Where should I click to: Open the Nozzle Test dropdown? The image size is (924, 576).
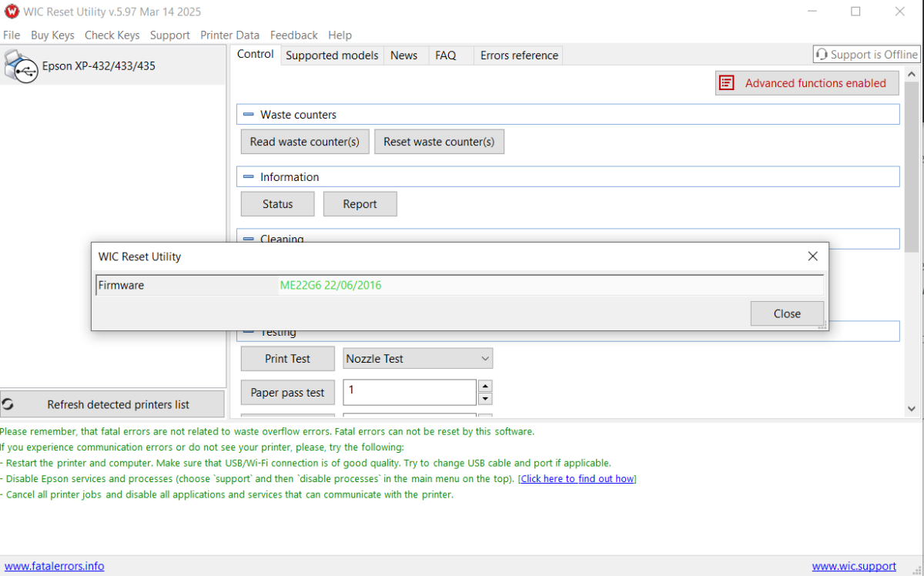point(418,359)
